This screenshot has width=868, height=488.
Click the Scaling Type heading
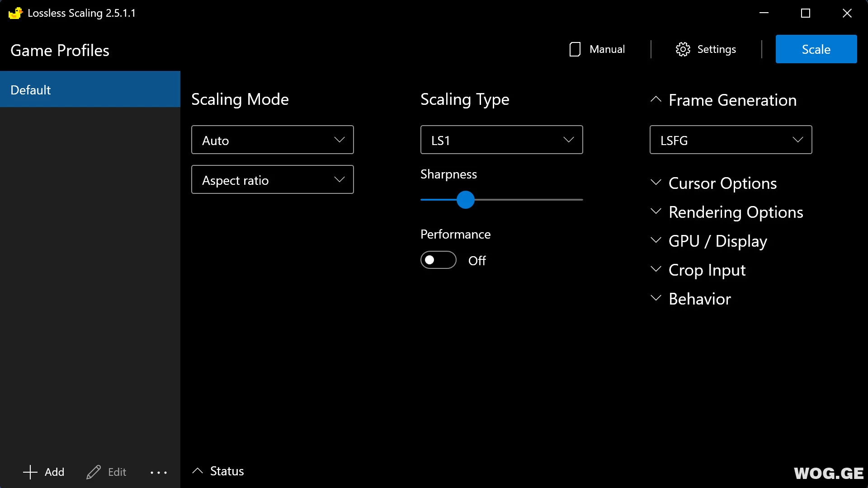pos(465,99)
